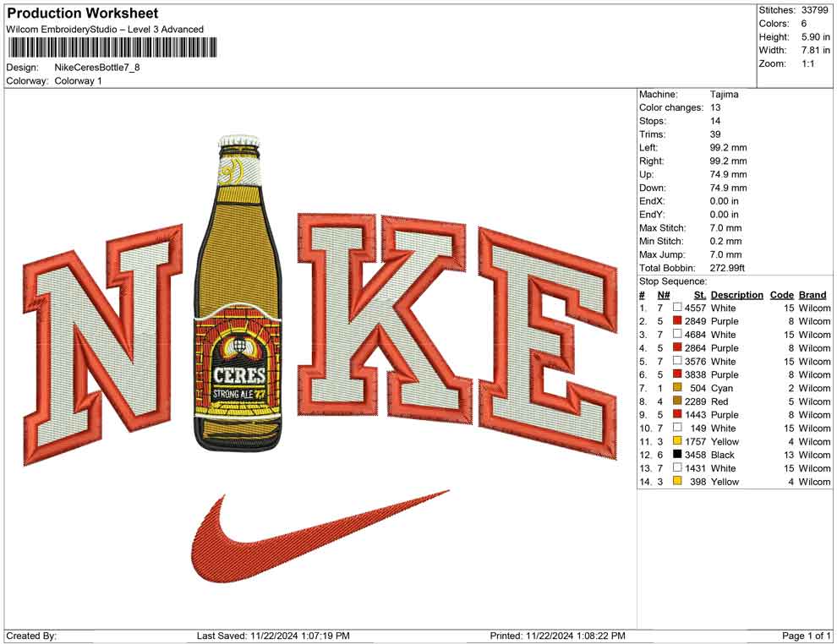Select the "N#" column header

(x=664, y=294)
